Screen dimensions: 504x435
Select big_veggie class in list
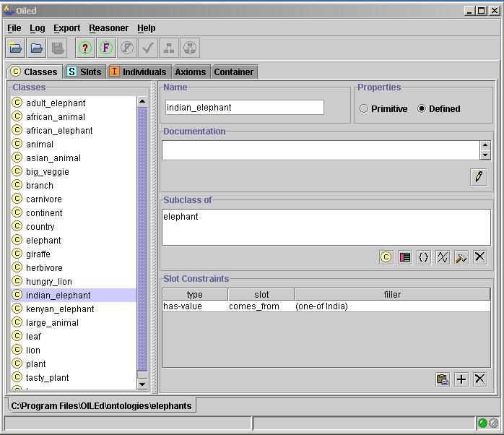tap(74, 171)
